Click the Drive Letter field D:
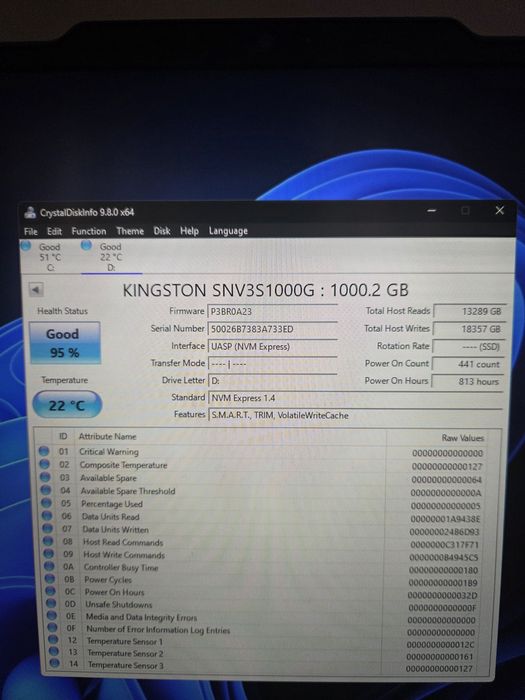 click(272, 380)
